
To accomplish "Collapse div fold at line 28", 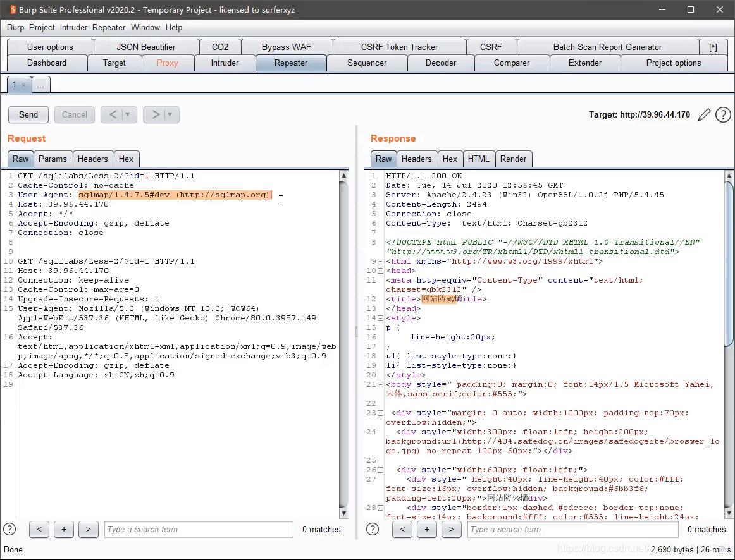I will pos(380,508).
